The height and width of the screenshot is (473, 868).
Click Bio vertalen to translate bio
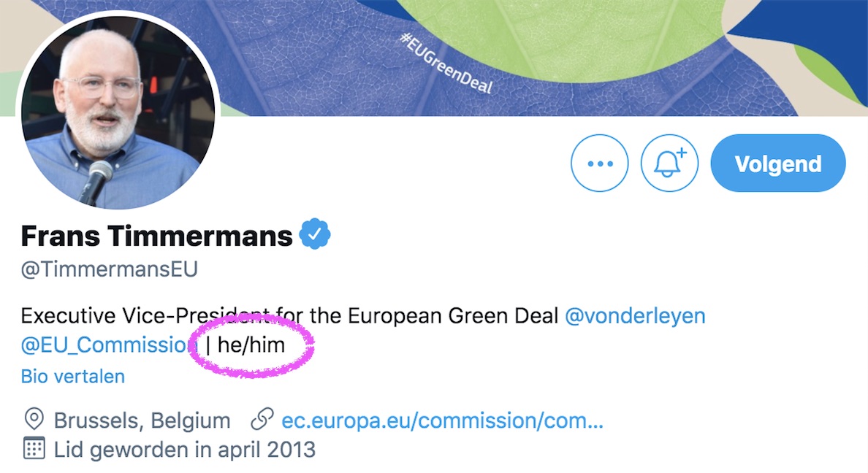tap(72, 377)
